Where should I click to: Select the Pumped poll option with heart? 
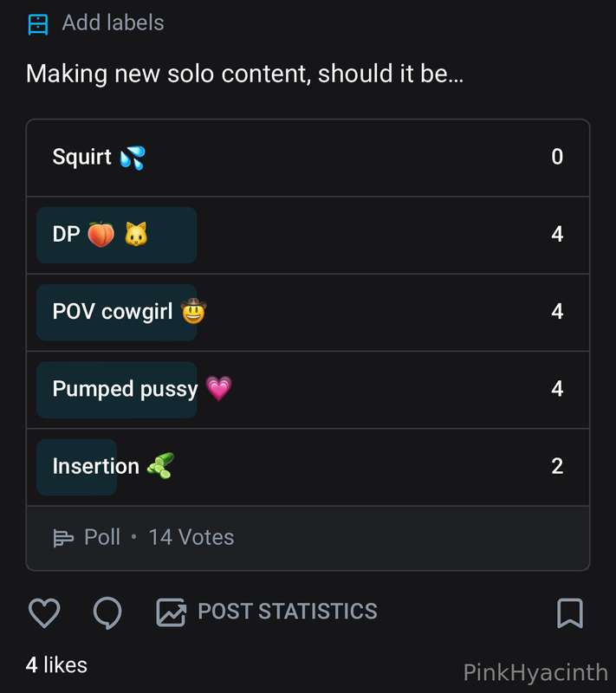coord(308,390)
